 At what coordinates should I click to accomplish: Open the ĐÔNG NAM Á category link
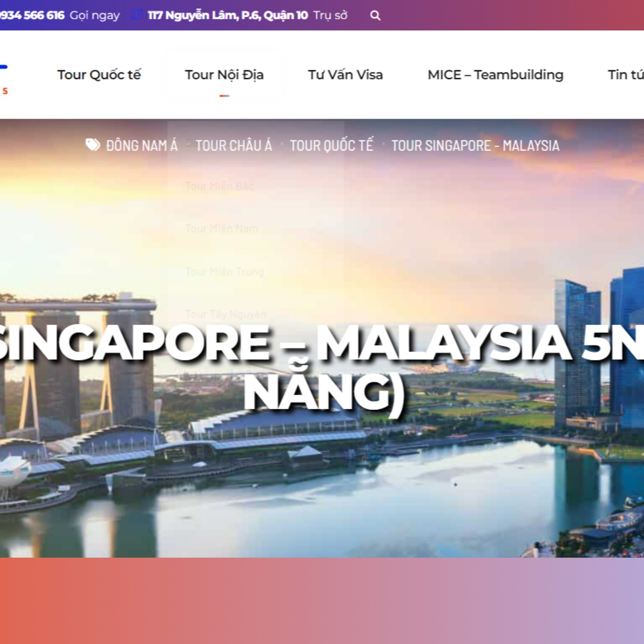[x=142, y=146]
